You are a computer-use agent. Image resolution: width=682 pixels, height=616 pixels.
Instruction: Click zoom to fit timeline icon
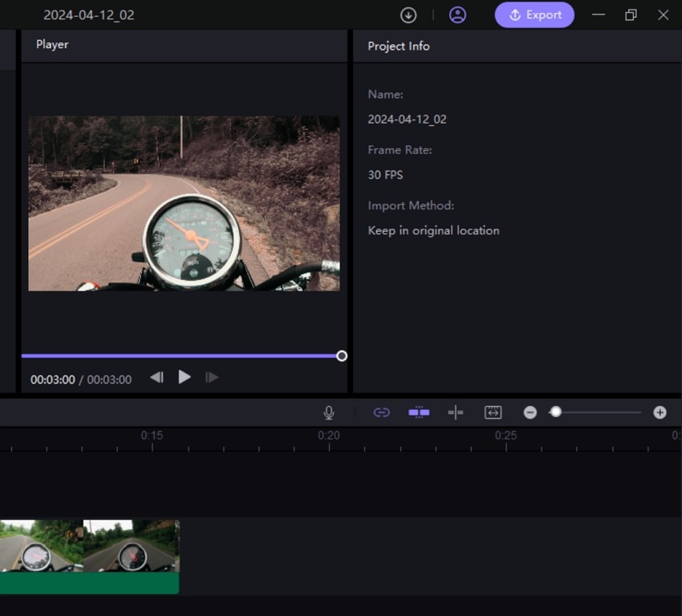tap(493, 412)
